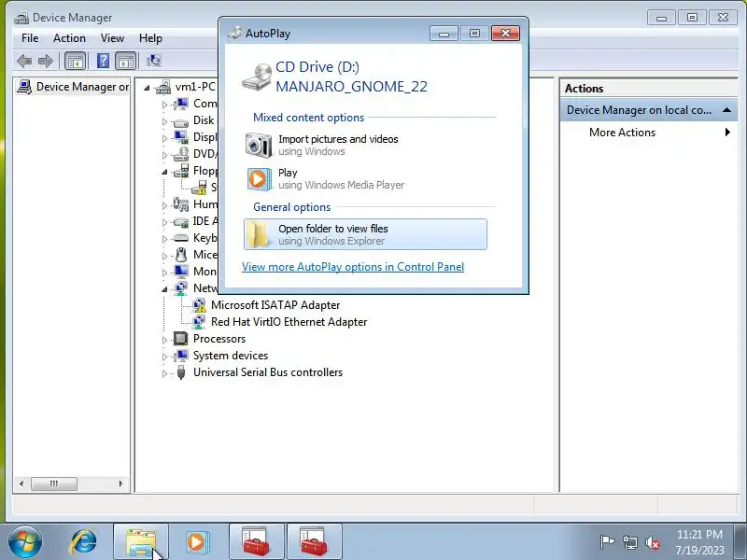Click the Windows Media Player Play icon
Image resolution: width=747 pixels, height=560 pixels.
[x=259, y=179]
